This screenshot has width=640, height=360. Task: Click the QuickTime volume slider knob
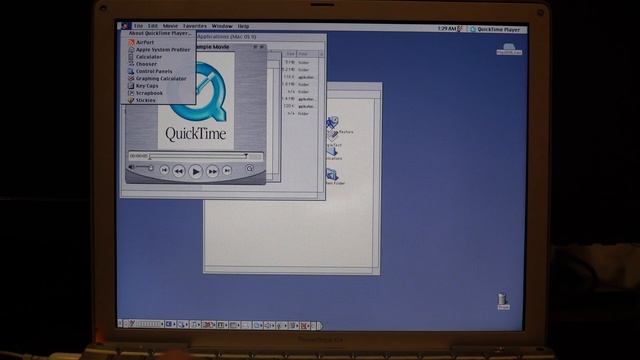point(151,168)
